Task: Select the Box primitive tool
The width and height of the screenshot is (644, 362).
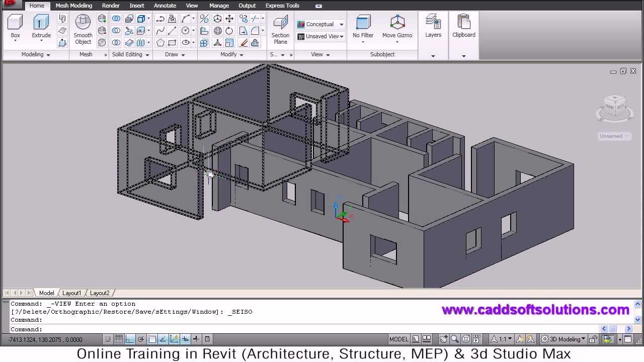Action: click(15, 25)
